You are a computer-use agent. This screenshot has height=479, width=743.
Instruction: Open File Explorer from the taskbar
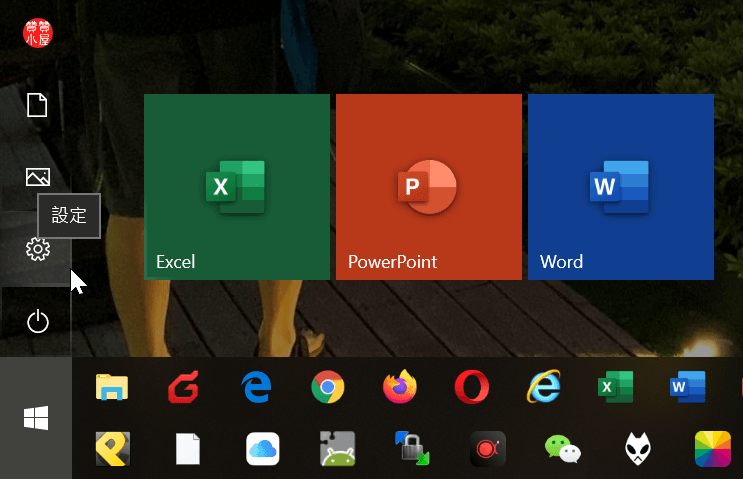coord(112,387)
